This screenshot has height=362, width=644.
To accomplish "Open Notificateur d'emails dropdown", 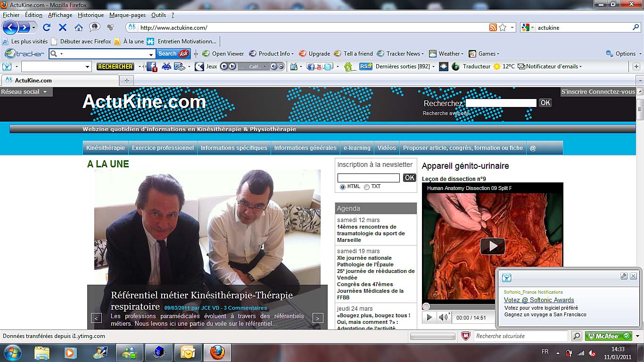I will (550, 66).
